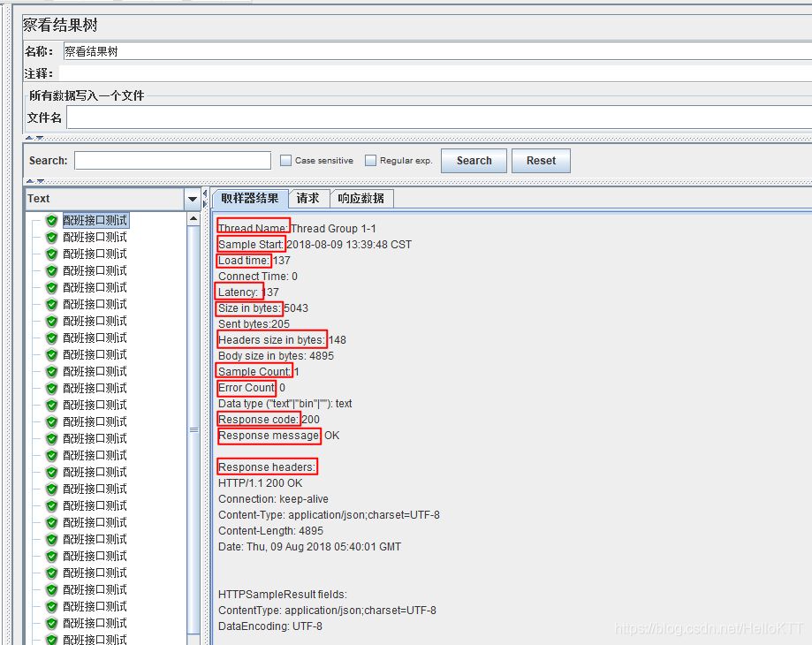
Task: Click the 所有数据写入一个文件 section label
Action: [x=87, y=95]
